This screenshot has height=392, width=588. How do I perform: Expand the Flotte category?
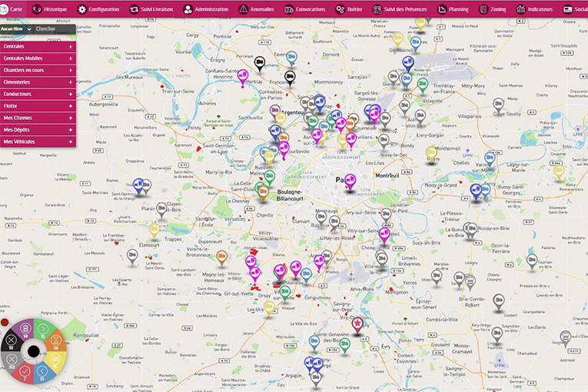pyautogui.click(x=38, y=106)
